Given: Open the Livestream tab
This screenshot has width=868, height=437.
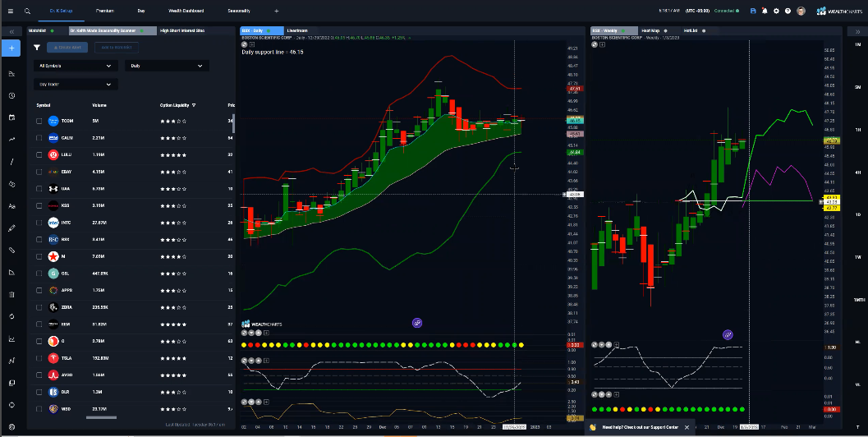Looking at the screenshot, I should pyautogui.click(x=297, y=30).
